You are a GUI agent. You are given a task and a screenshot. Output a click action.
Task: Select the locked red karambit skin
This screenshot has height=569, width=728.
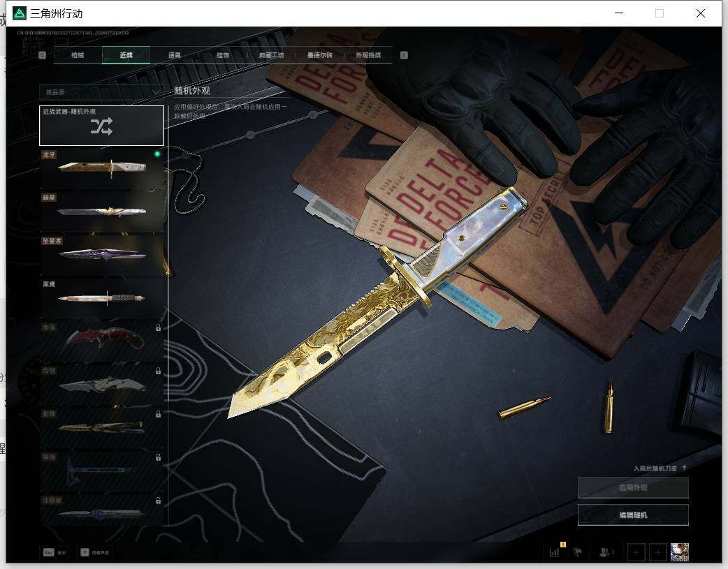(102, 341)
